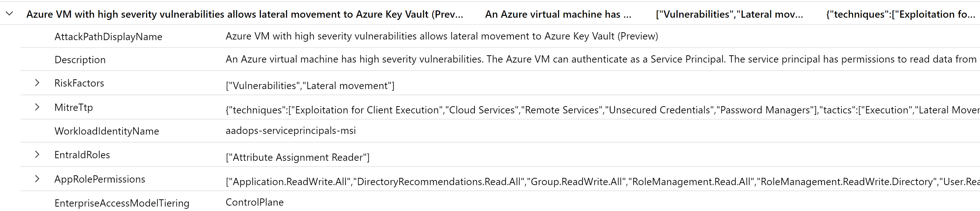Expand the RiskFactors field chevron
The height and width of the screenshot is (211, 980).
[37, 83]
